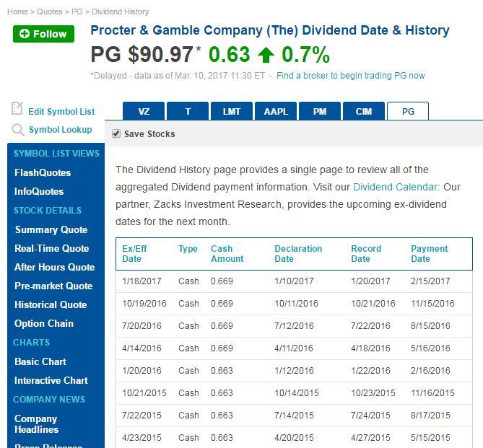Click the 1/20/2016 ex-date cell
This screenshot has height=448, width=483.
[x=142, y=370]
